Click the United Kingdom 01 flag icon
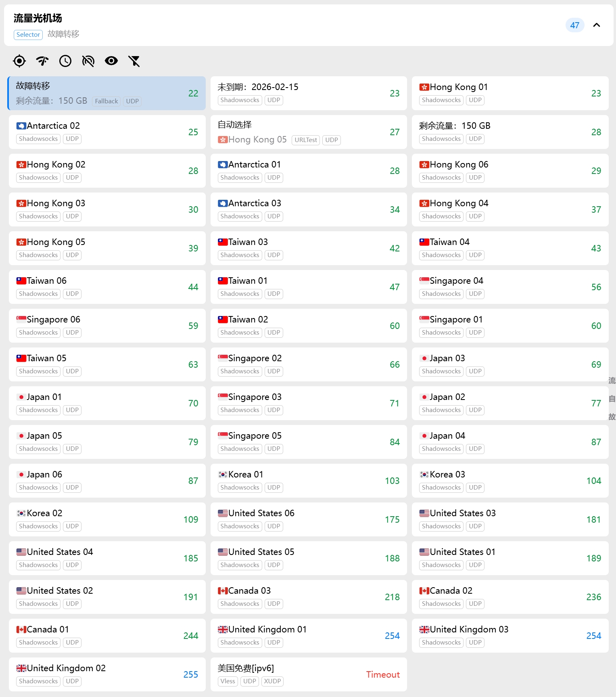Screen dimensions: 616x697 [223, 630]
